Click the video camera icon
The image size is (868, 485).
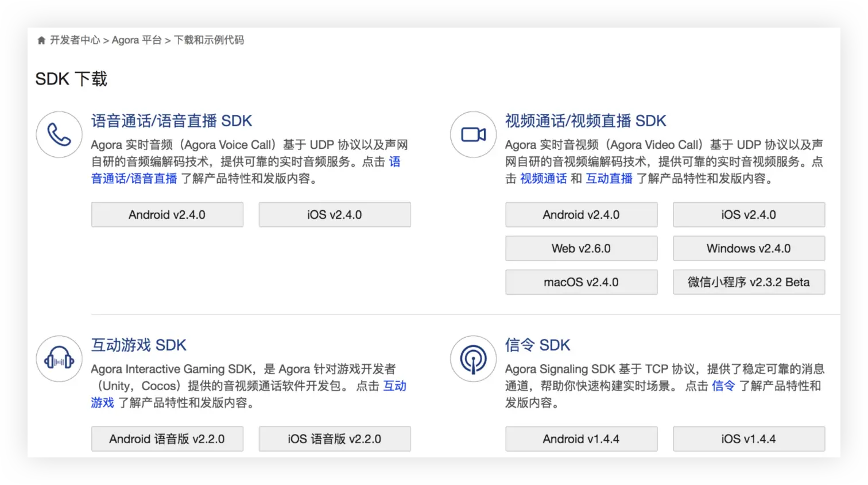pyautogui.click(x=473, y=134)
